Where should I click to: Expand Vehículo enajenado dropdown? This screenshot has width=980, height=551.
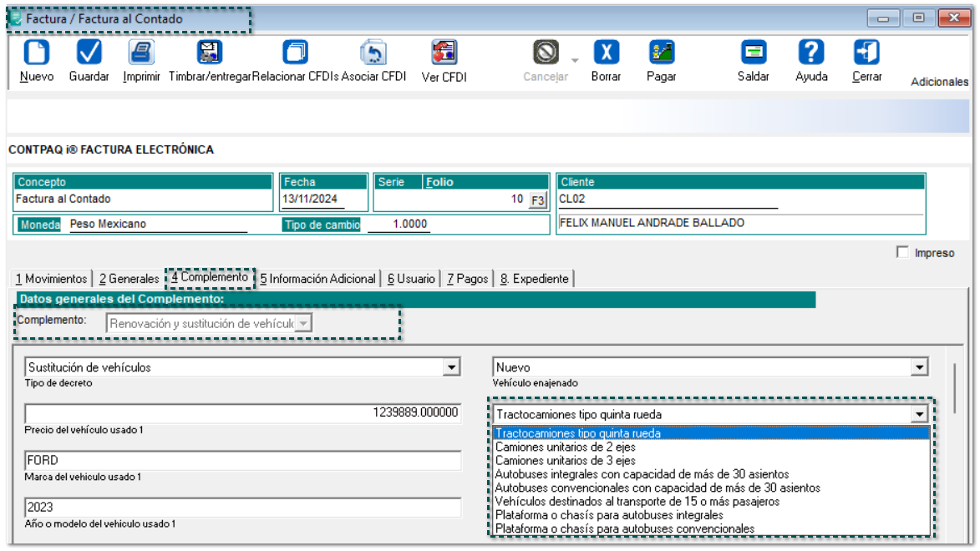coord(919,367)
